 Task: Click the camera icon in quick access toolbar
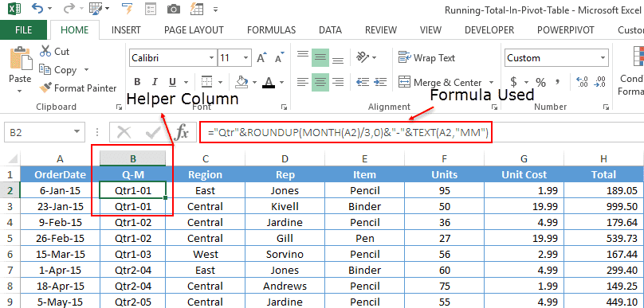pos(174,9)
